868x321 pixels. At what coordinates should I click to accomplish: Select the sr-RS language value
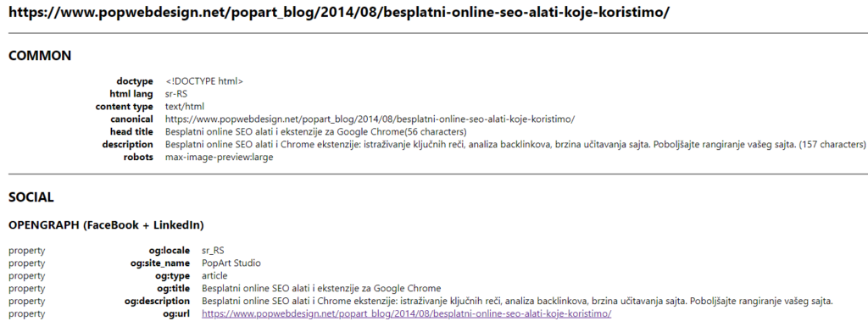176,94
